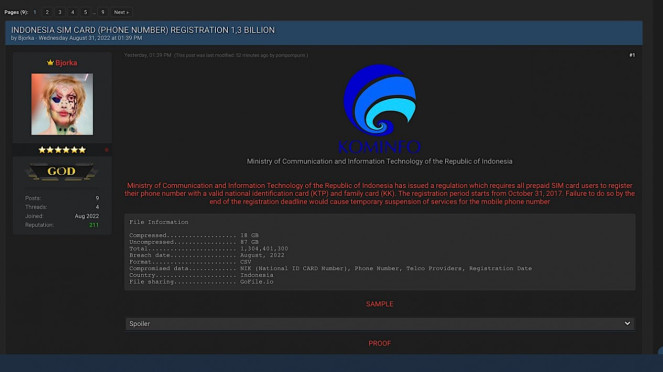This screenshot has width=663, height=372.
Task: Go to page 2 in pagination
Action: tap(47, 12)
